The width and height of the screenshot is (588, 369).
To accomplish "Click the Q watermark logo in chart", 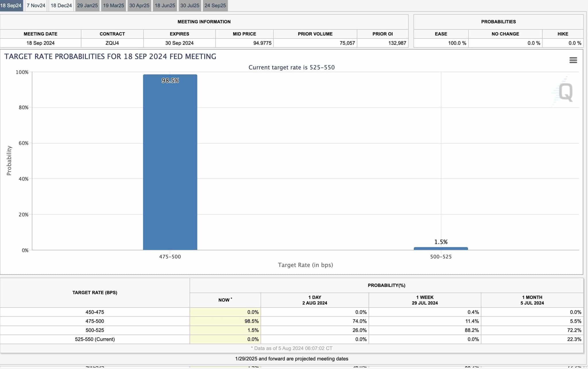I will [x=564, y=91].
